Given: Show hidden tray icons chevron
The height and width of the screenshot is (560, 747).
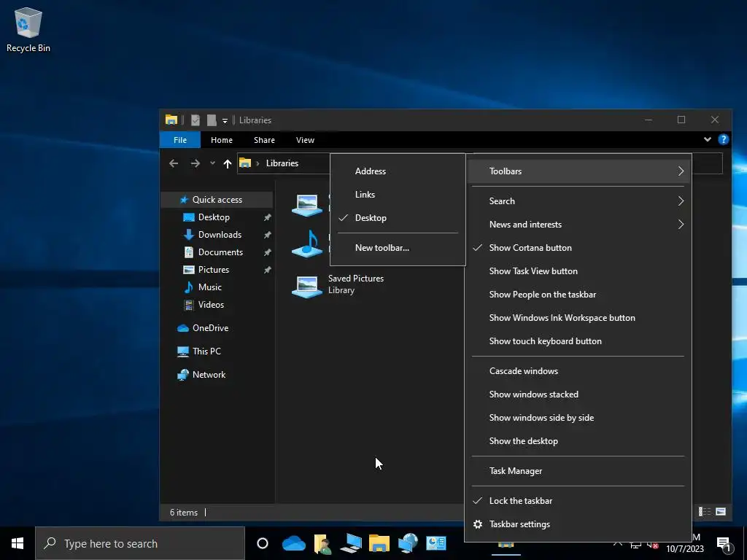Looking at the screenshot, I should click(x=617, y=544).
